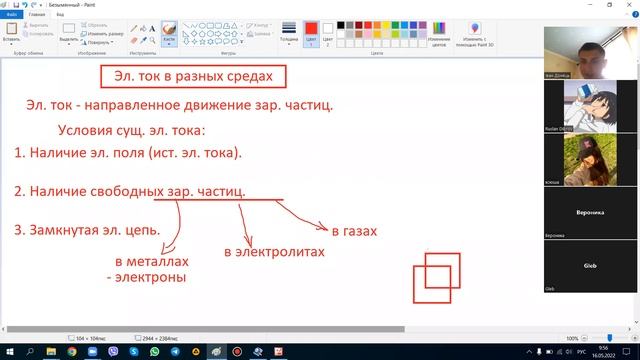Expand the shapes gallery more arrow

(x=242, y=42)
